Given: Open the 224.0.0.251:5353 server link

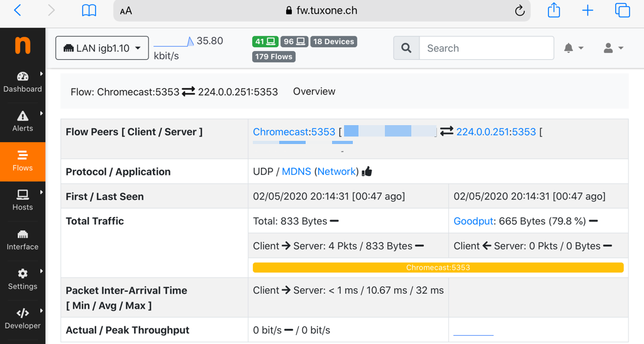Looking at the screenshot, I should click(496, 131).
